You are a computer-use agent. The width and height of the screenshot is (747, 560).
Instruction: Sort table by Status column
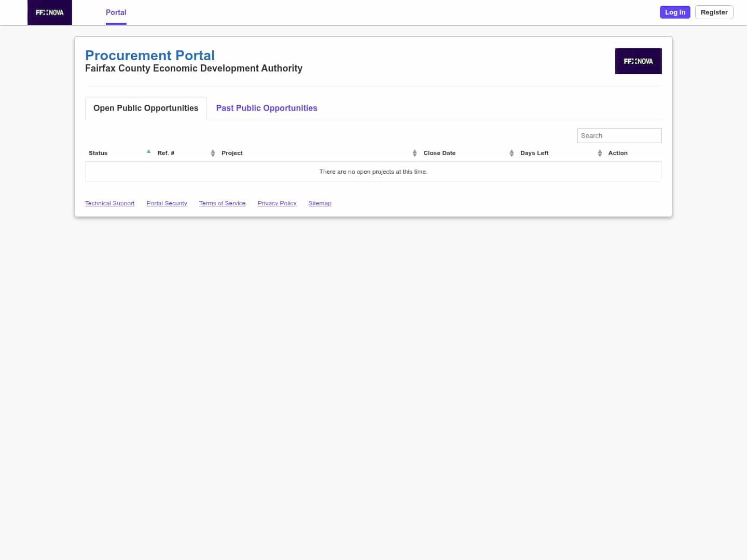pyautogui.click(x=119, y=153)
